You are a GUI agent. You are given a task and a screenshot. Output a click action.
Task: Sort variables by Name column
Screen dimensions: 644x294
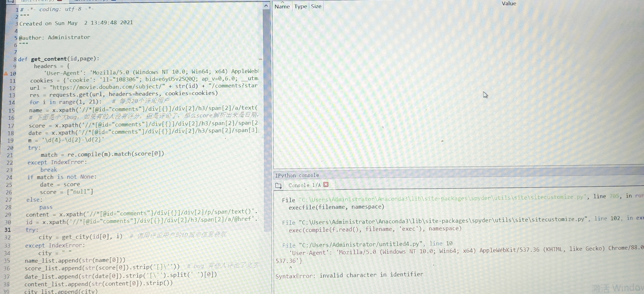pos(282,7)
